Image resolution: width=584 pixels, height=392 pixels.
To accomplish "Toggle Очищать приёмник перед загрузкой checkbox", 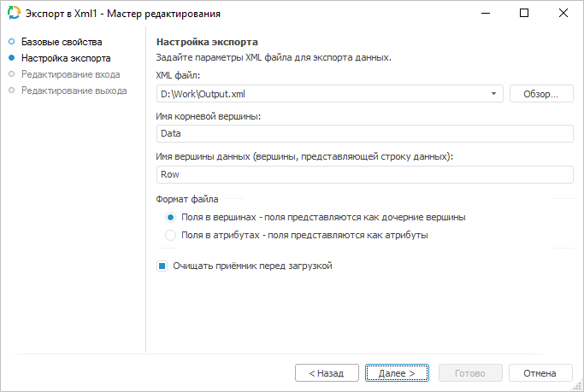I will point(162,266).
